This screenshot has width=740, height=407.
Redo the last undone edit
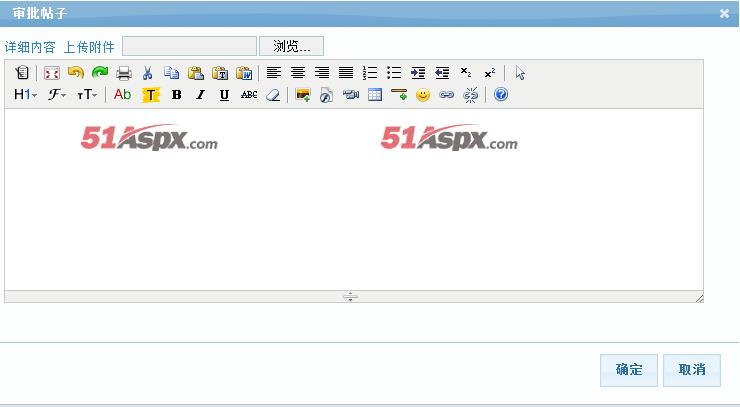(100, 73)
